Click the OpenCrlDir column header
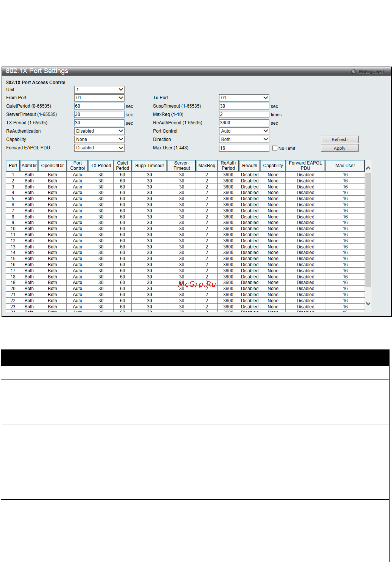The width and height of the screenshot is (392, 568). point(52,166)
